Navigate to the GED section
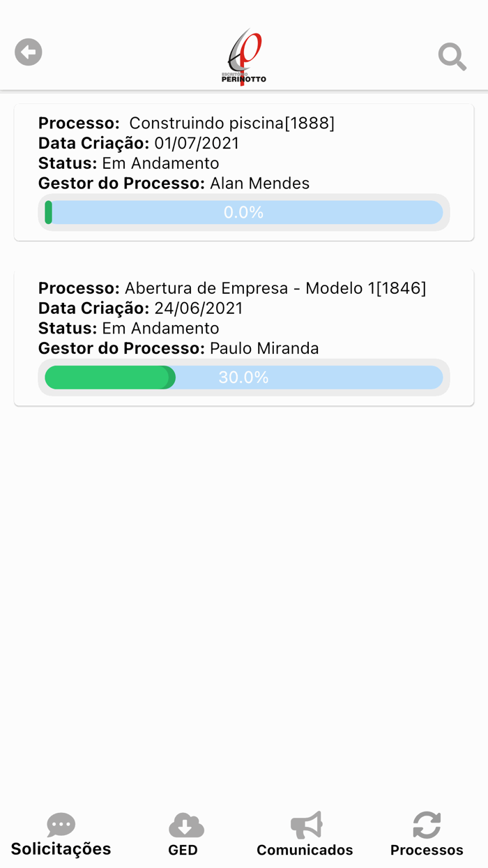The image size is (488, 868). pos(183,835)
